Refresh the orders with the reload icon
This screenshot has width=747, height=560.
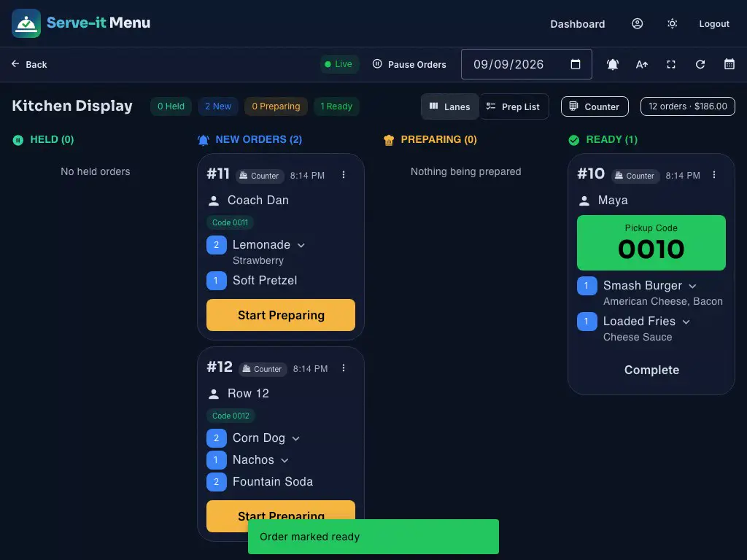click(x=700, y=64)
